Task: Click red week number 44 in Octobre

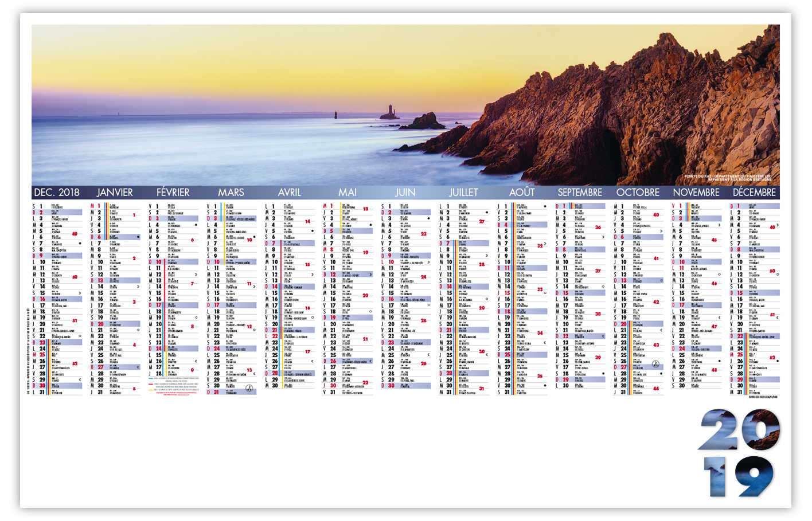Action: (x=656, y=389)
